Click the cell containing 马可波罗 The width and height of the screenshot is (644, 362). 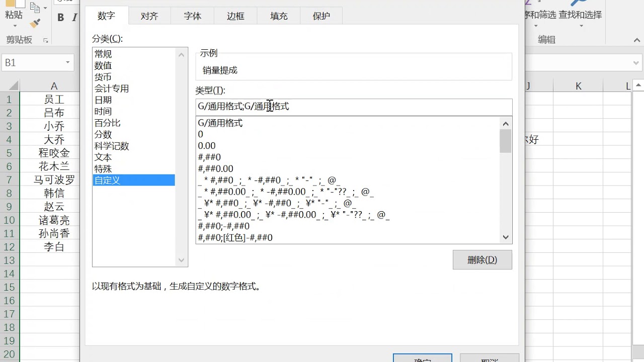[x=50, y=179]
